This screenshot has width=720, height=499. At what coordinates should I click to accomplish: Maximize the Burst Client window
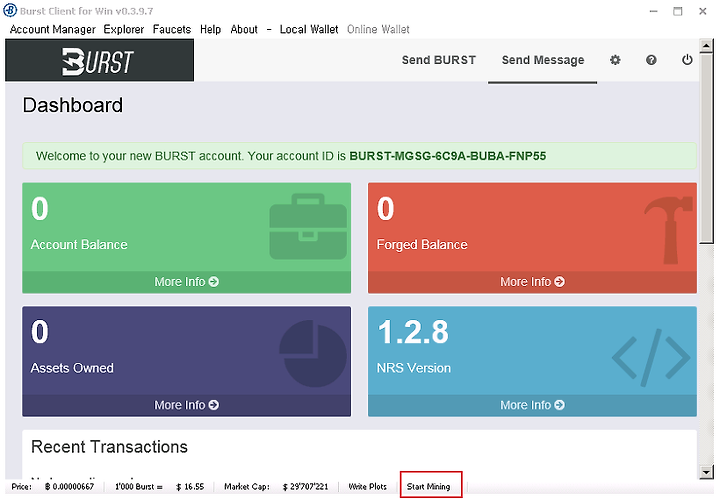click(x=678, y=11)
